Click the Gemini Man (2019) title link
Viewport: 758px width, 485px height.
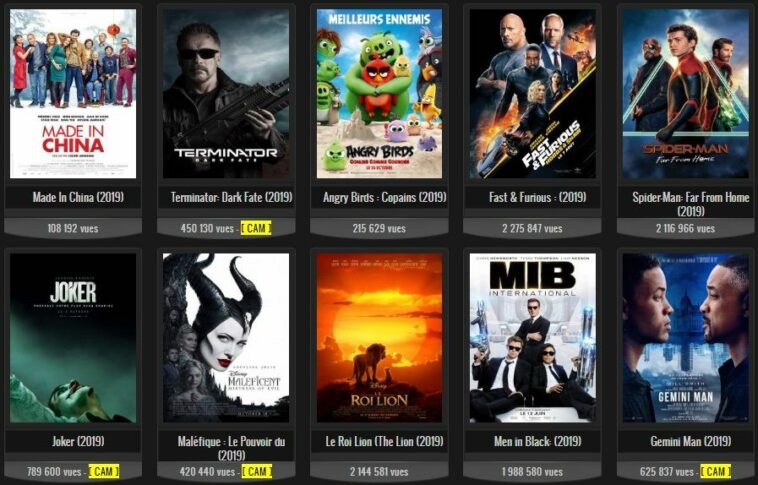coord(690,441)
